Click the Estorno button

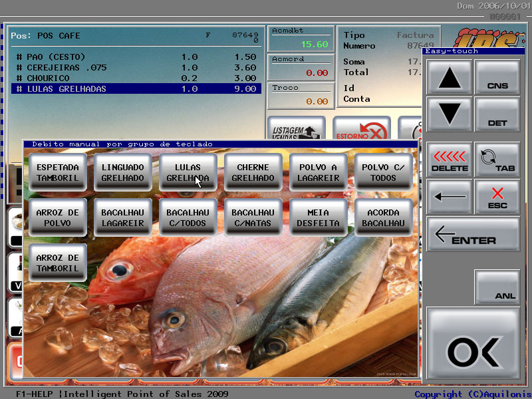point(361,129)
